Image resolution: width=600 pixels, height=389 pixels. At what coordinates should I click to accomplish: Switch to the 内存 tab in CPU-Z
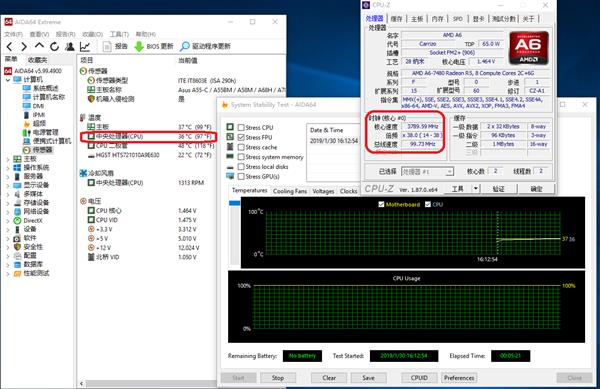click(x=437, y=19)
